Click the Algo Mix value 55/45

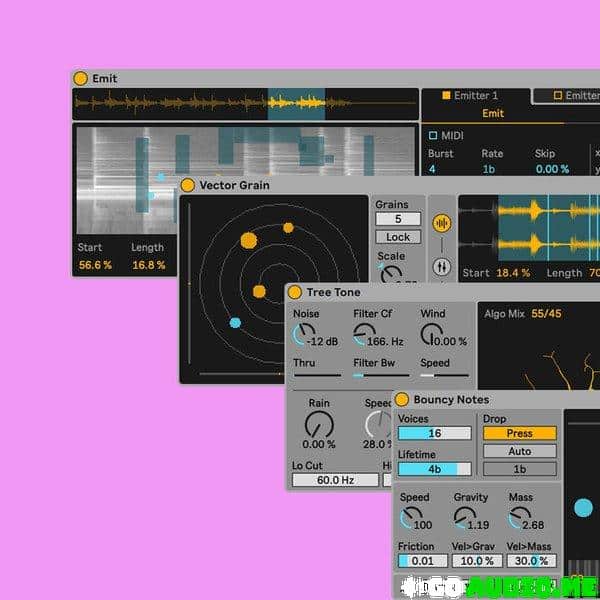click(546, 314)
